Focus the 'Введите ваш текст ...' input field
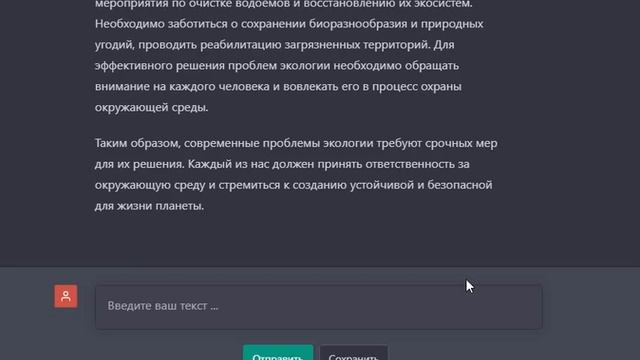 coord(319,307)
